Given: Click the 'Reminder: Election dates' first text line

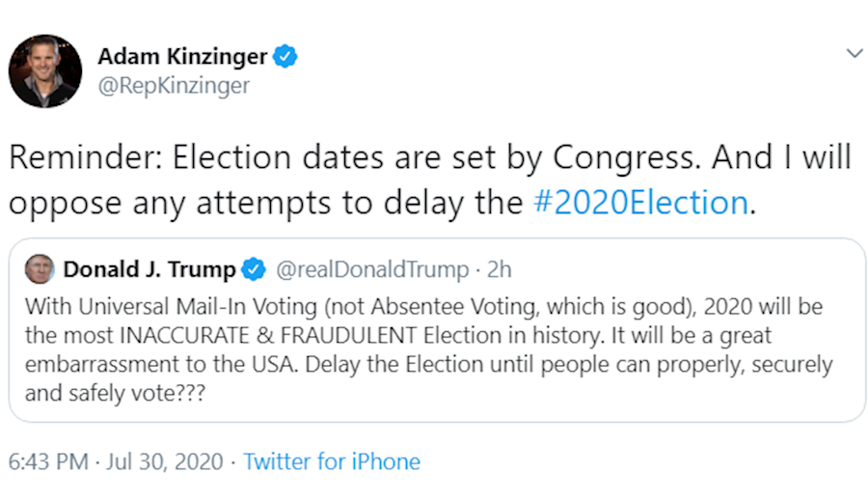Looking at the screenshot, I should tap(430, 158).
